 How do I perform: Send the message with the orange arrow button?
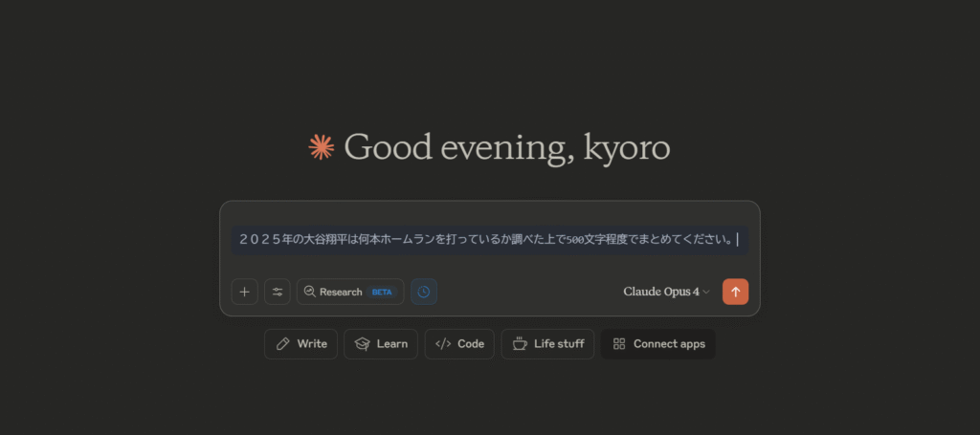click(735, 292)
